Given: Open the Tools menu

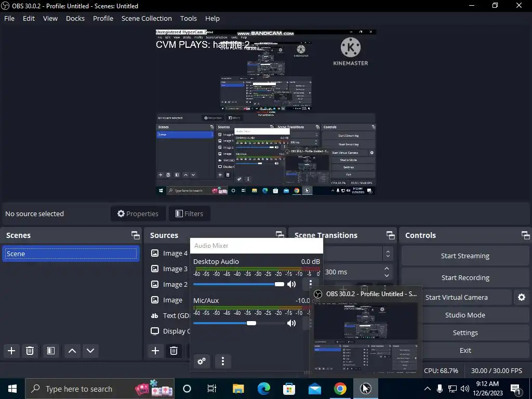Looking at the screenshot, I should [188, 18].
